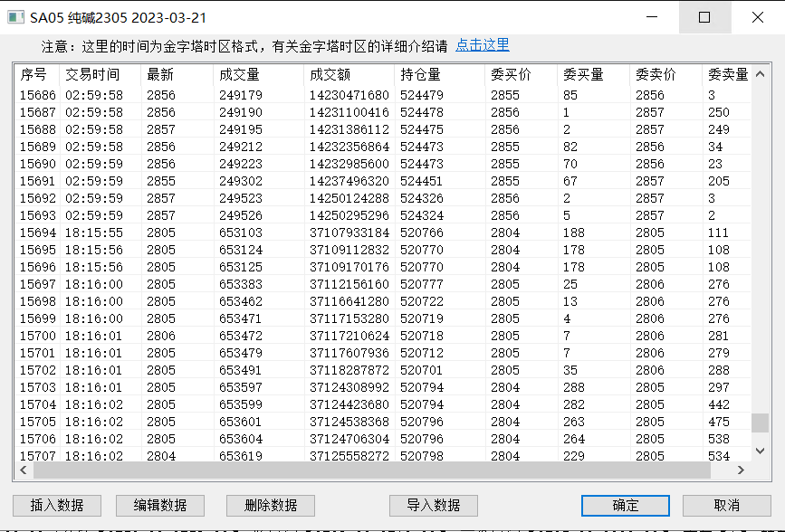The height and width of the screenshot is (532, 785).
Task: Sort by 交易时间 column header
Action: (92, 75)
